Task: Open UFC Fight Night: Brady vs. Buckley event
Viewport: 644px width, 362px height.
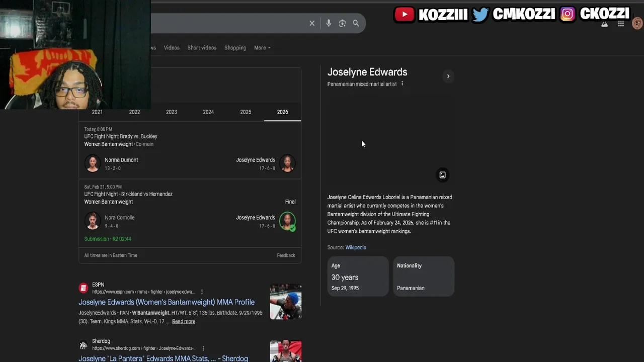Action: 121,136
